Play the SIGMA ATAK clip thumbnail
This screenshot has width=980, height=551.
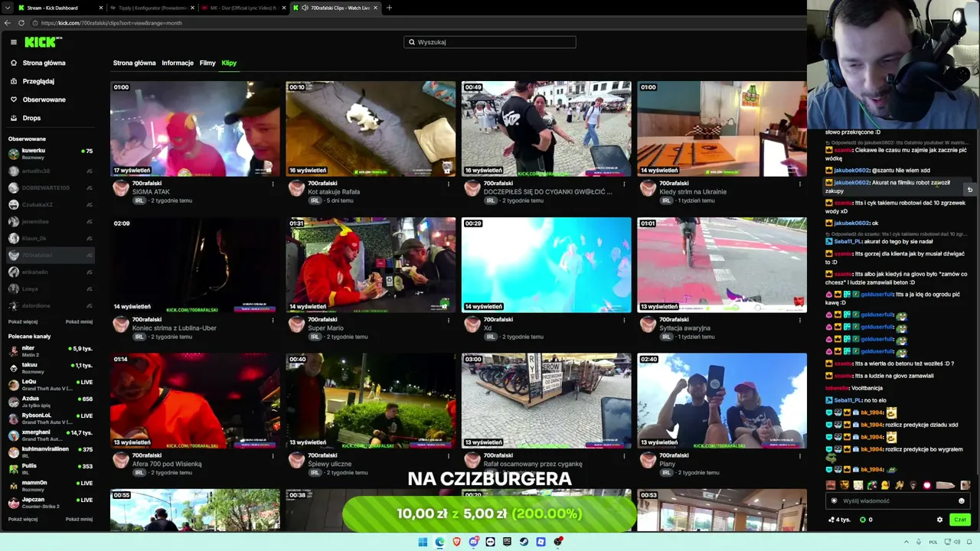click(x=195, y=129)
